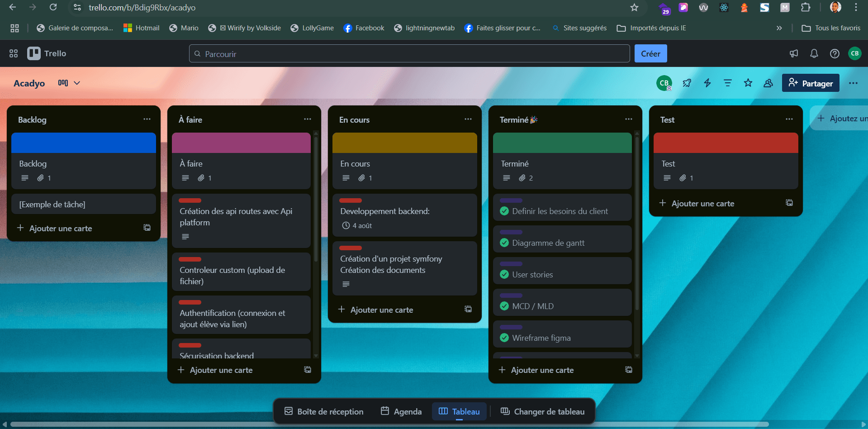This screenshot has width=868, height=429.
Task: Click the browser address bar URL
Action: 142,7
